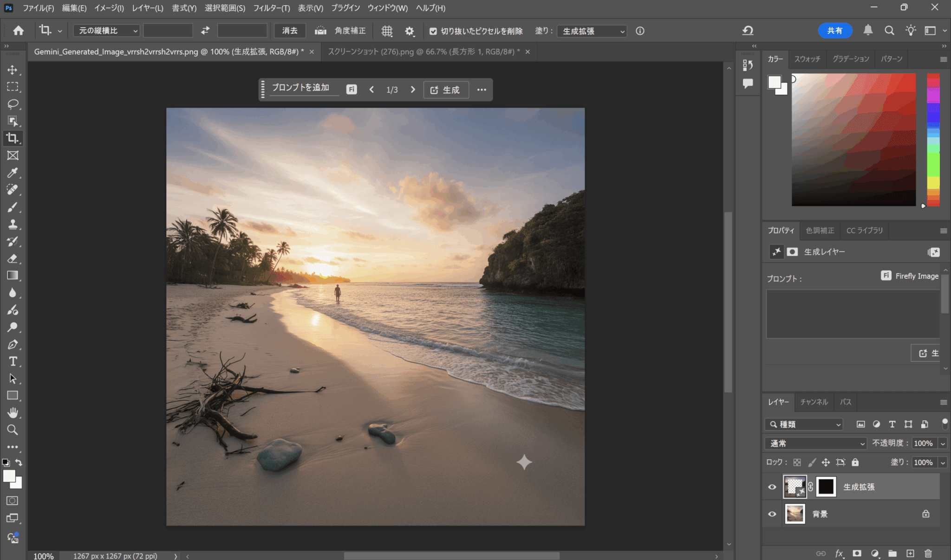Screen dimensions: 951x560
Task: Click the delete layer trash icon
Action: [x=928, y=553]
